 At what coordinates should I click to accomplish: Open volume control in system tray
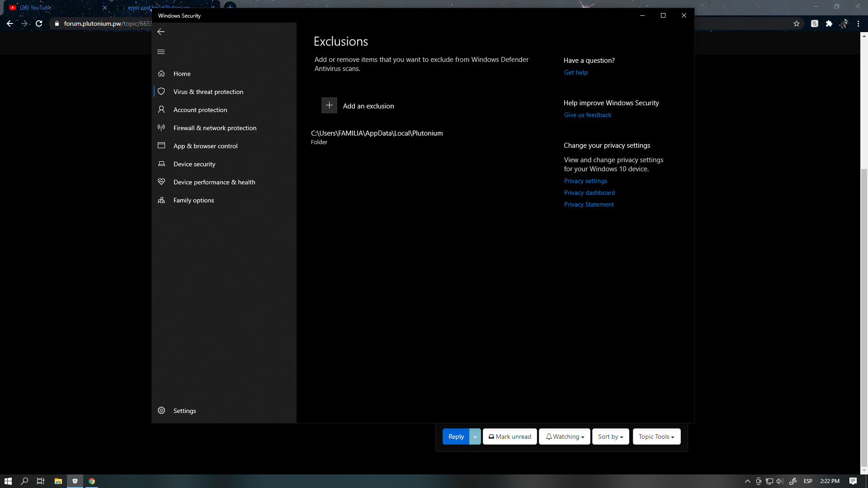coord(780,481)
